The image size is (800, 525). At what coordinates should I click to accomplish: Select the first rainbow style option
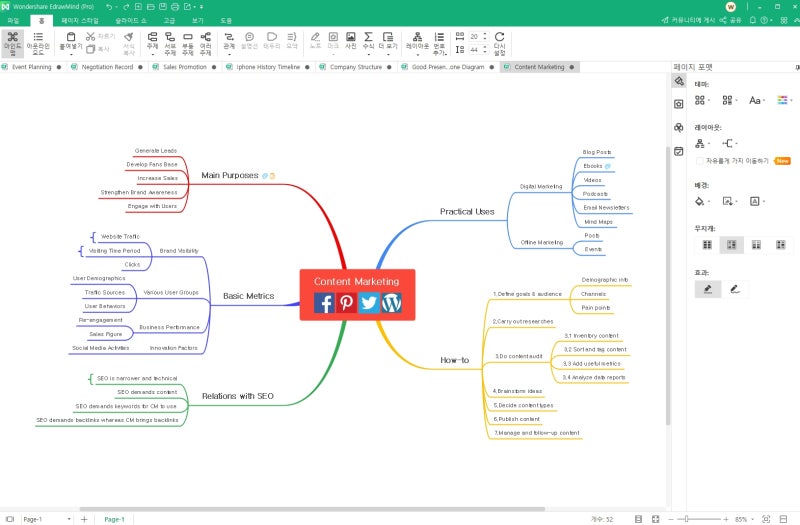707,245
